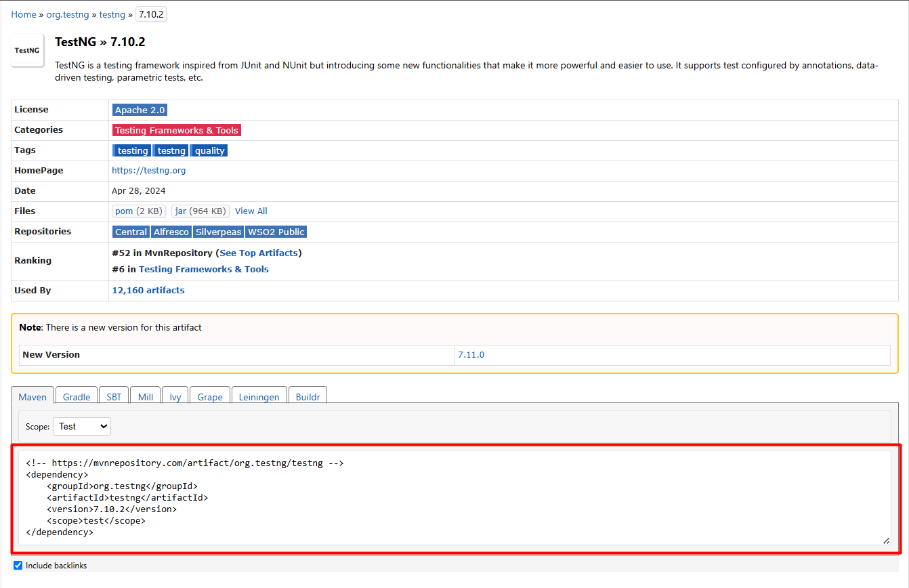Image resolution: width=909 pixels, height=588 pixels.
Task: Click the 'License' row label
Action: click(31, 110)
